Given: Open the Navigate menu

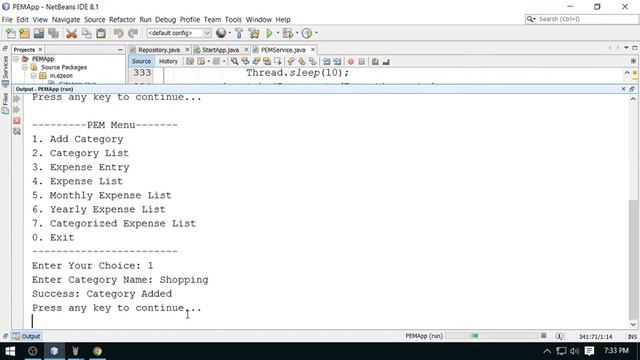Looking at the screenshot, I should coord(66,20).
